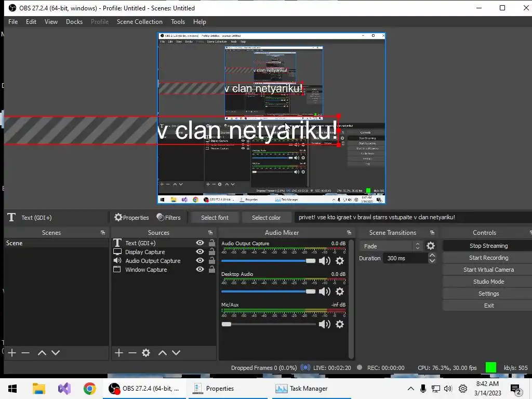Open File Explorer from the taskbar
The width and height of the screenshot is (532, 399).
point(38,389)
